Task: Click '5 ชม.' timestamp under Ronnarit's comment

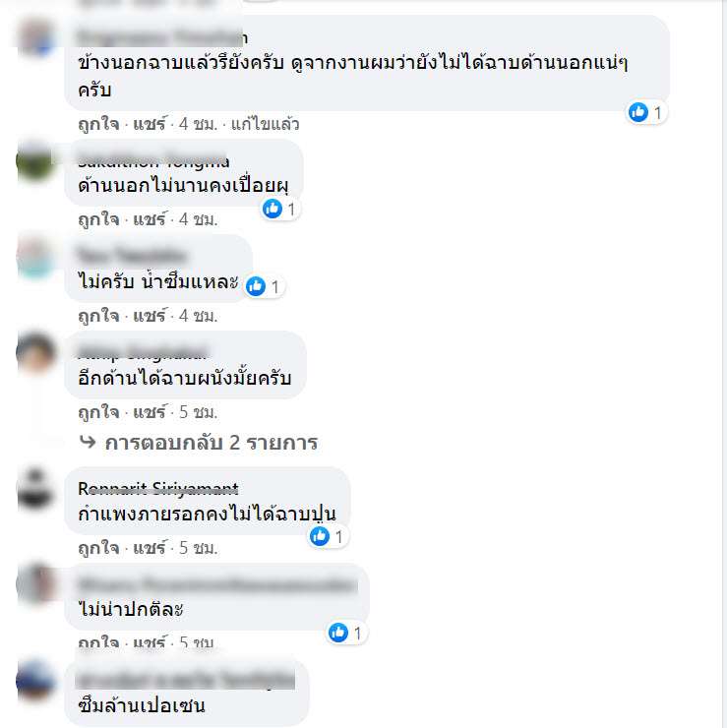Action: (199, 548)
